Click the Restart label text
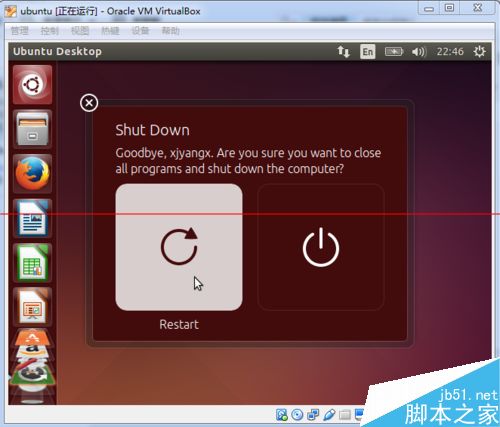Viewport: 500px width, 427px height. pos(179,324)
